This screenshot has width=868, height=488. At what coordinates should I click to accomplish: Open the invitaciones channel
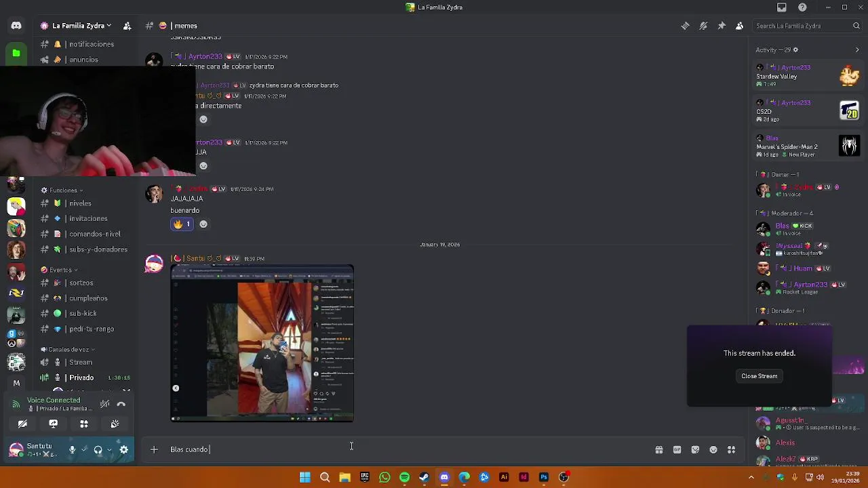pyautogui.click(x=85, y=219)
